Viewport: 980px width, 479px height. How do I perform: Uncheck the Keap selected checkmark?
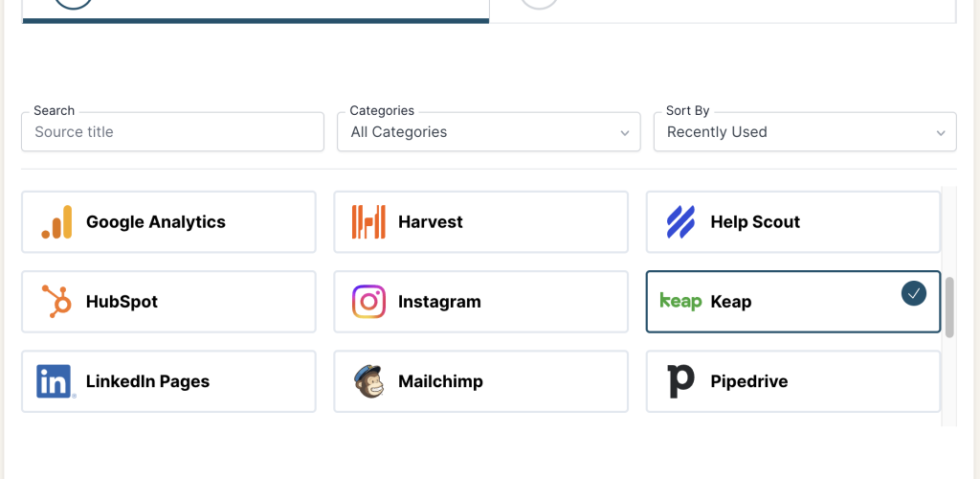(914, 294)
